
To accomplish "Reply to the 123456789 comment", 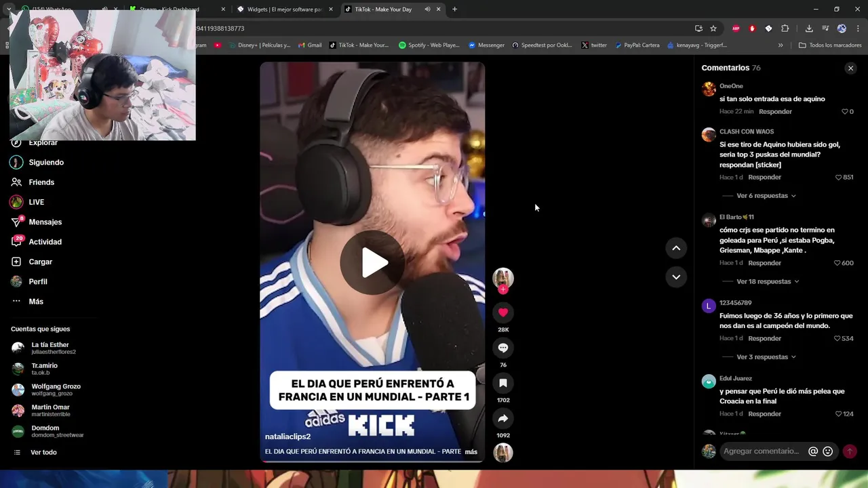I will [x=764, y=338].
